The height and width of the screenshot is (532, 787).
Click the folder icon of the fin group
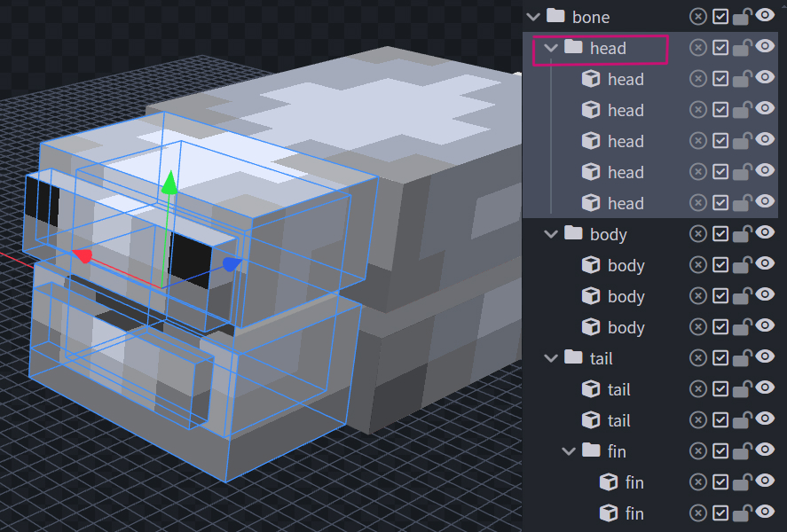591,450
